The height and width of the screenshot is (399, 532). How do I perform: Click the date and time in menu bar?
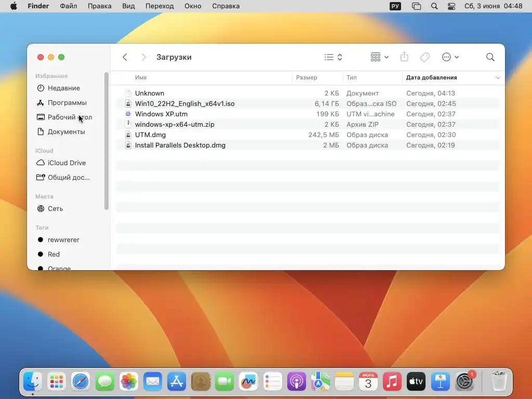click(494, 6)
